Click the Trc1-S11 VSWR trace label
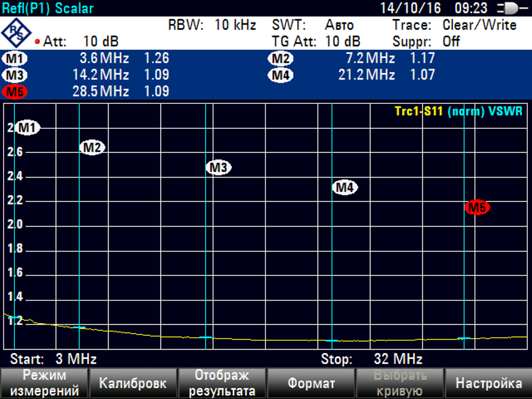Image resolution: width=532 pixels, height=399 pixels. pos(458,111)
